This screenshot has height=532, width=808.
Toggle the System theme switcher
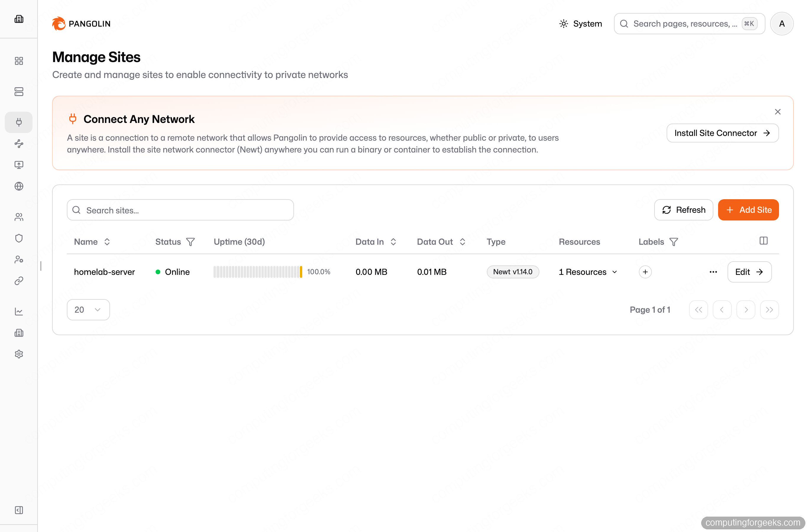(x=580, y=24)
